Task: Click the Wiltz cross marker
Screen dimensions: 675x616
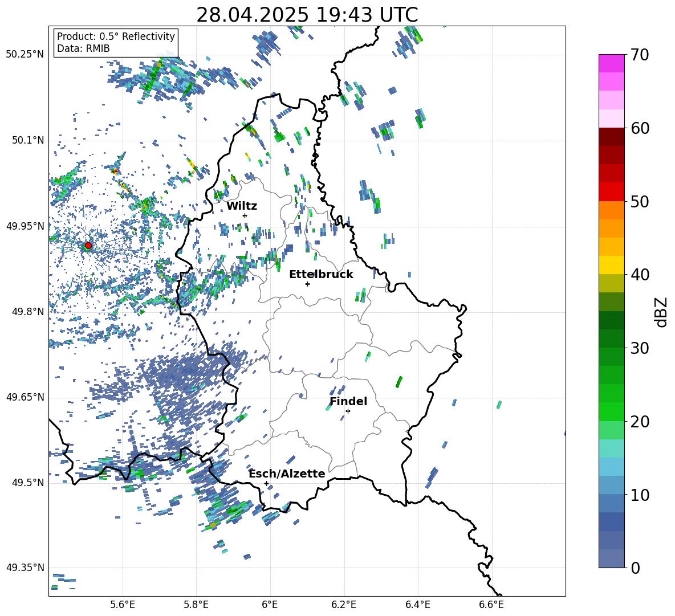Action: pos(245,215)
